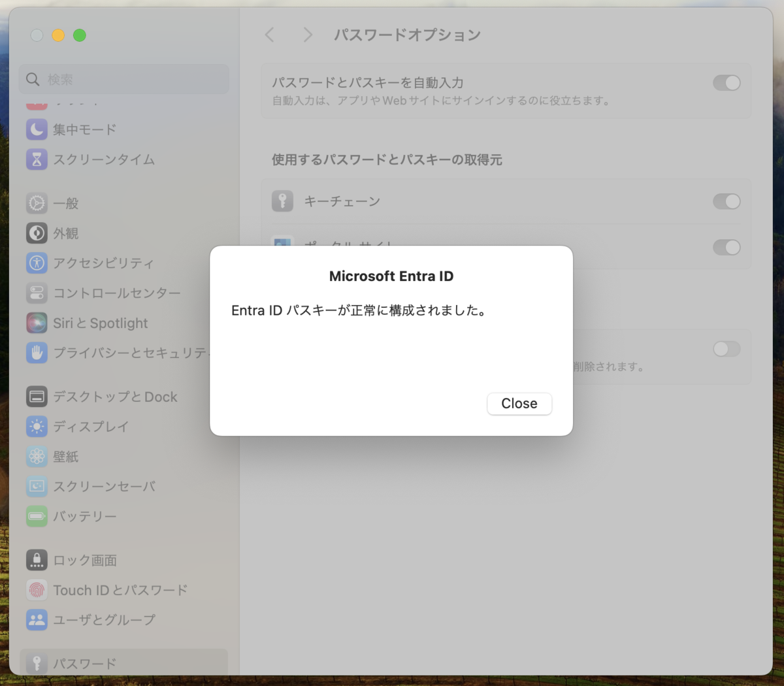784x686 pixels.
Task: Click the 使用するパスワードとパスキーの取得元 heading
Action: 387,159
